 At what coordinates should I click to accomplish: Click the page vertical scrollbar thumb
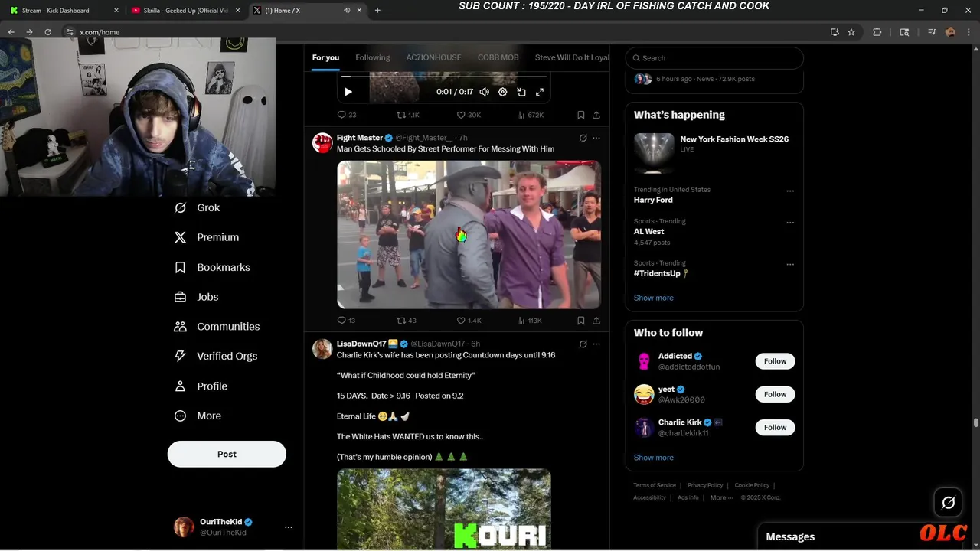click(x=976, y=422)
